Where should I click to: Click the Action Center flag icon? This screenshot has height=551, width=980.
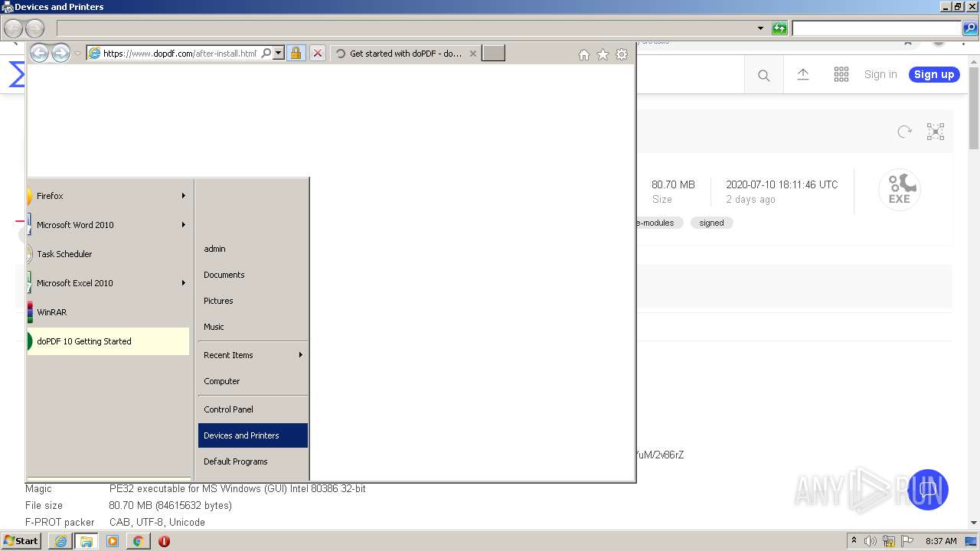pyautogui.click(x=906, y=541)
